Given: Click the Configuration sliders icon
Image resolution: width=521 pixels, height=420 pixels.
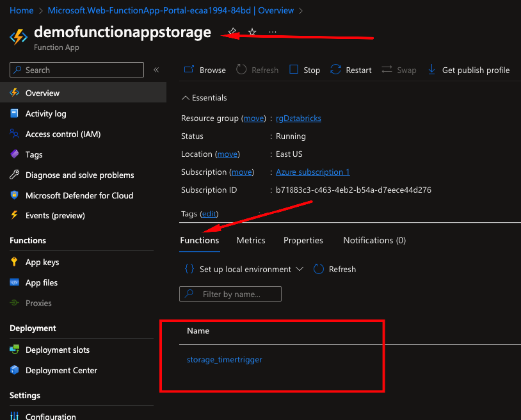Looking at the screenshot, I should (14, 416).
